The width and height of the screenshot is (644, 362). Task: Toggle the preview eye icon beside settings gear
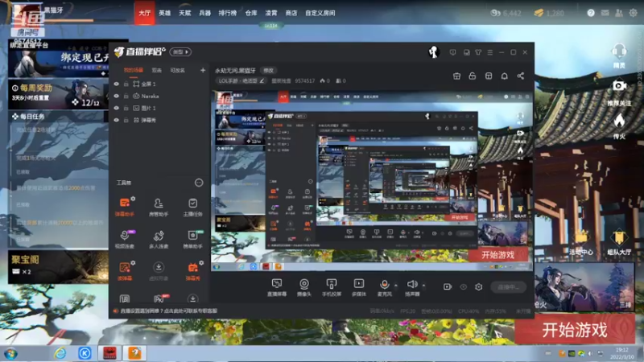pos(464,287)
